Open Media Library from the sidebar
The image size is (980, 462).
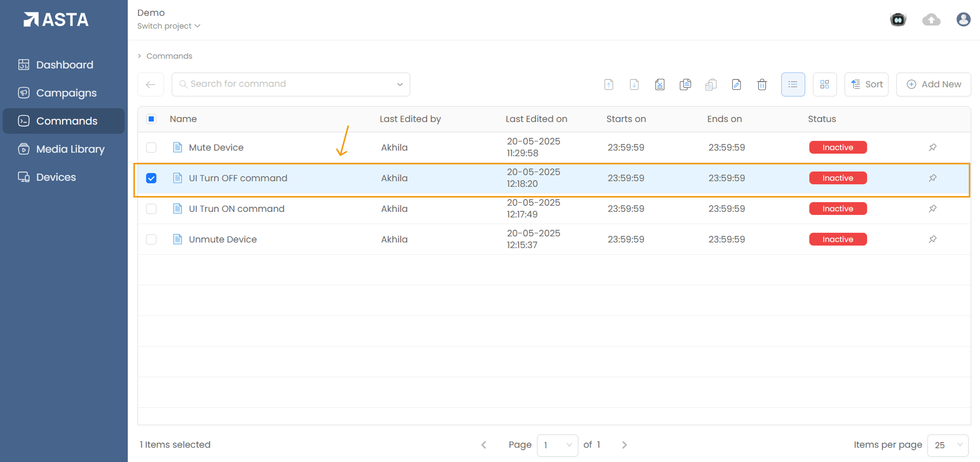70,149
